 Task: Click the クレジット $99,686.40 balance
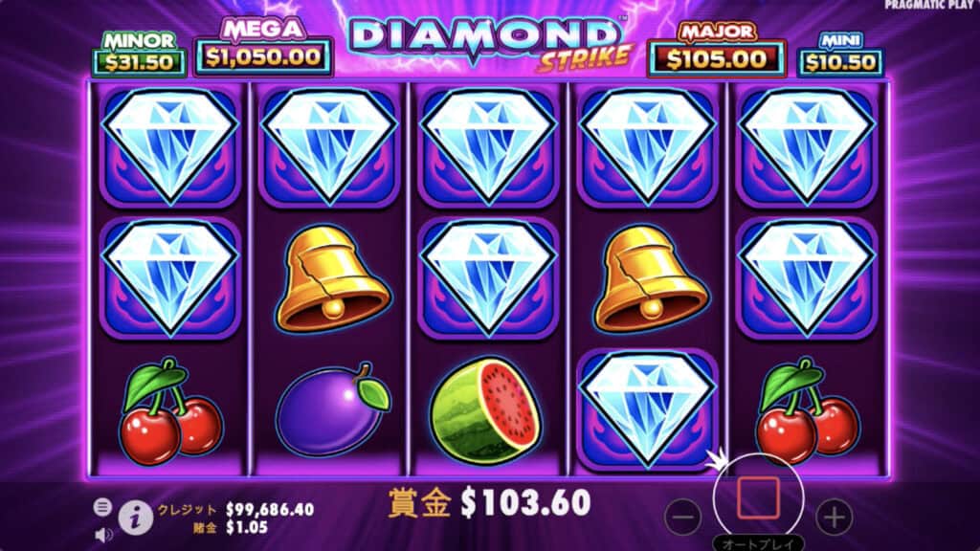tap(235, 509)
